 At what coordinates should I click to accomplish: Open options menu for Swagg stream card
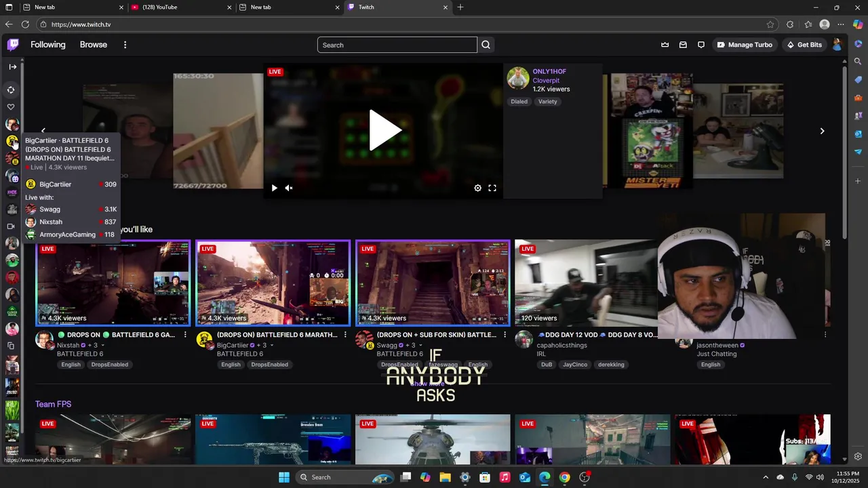coord(505,335)
